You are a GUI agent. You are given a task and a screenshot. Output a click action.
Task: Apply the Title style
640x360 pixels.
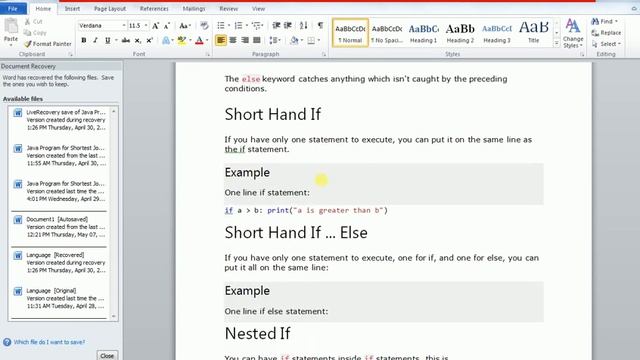(x=534, y=33)
